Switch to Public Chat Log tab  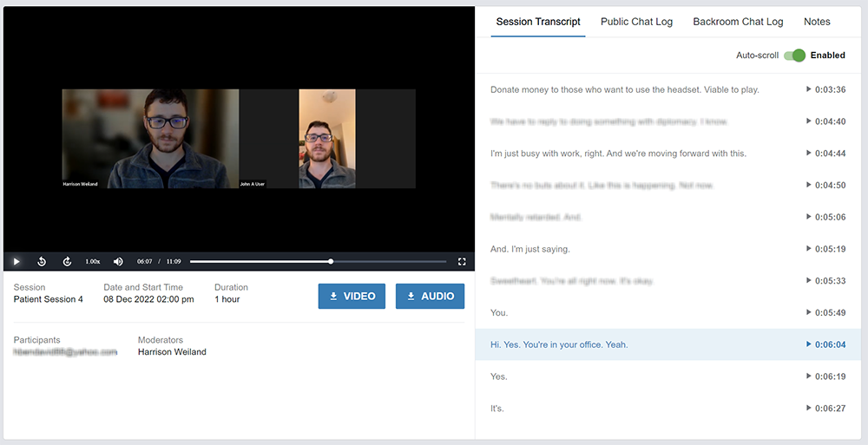coord(636,22)
